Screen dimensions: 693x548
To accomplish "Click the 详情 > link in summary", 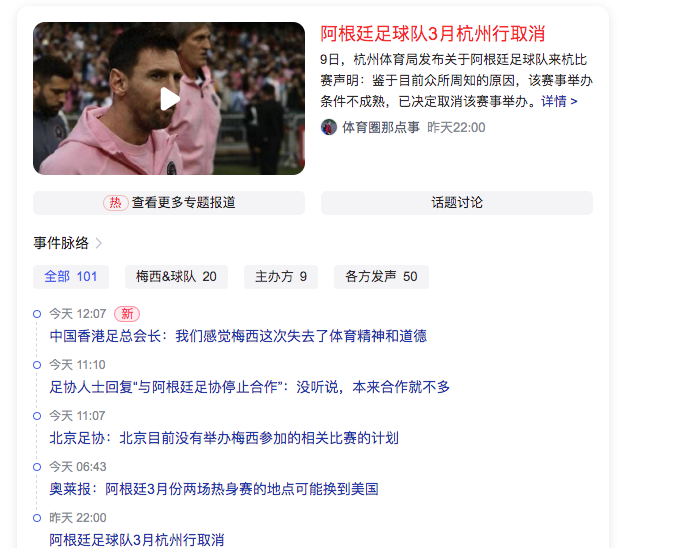I will 559,102.
